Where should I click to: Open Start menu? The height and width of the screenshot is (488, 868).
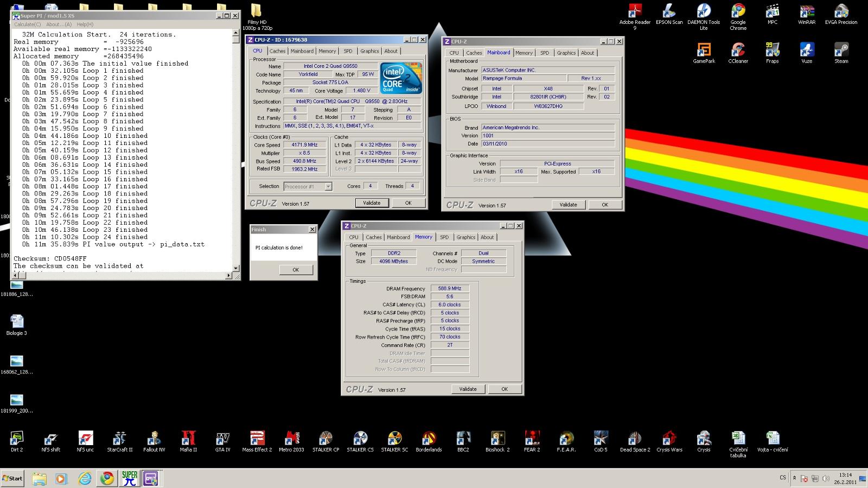[x=13, y=478]
